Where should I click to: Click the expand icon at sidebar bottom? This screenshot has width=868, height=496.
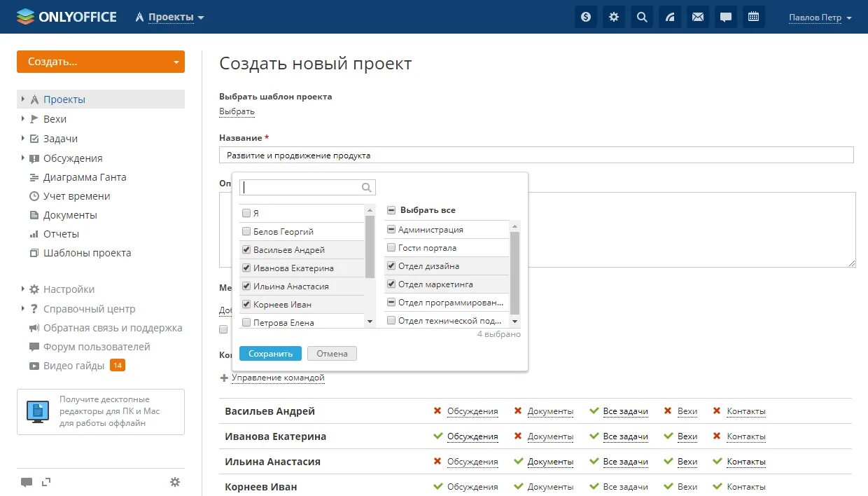[46, 482]
